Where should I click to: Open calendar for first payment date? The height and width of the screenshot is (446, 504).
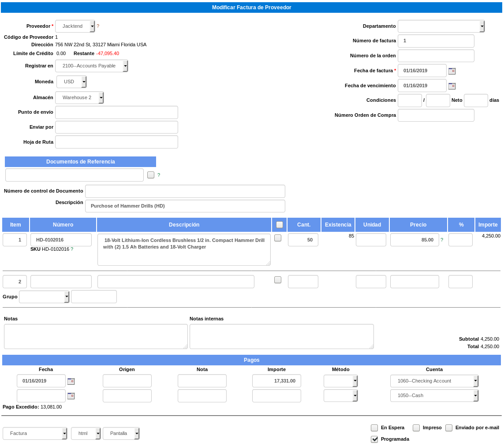click(71, 381)
